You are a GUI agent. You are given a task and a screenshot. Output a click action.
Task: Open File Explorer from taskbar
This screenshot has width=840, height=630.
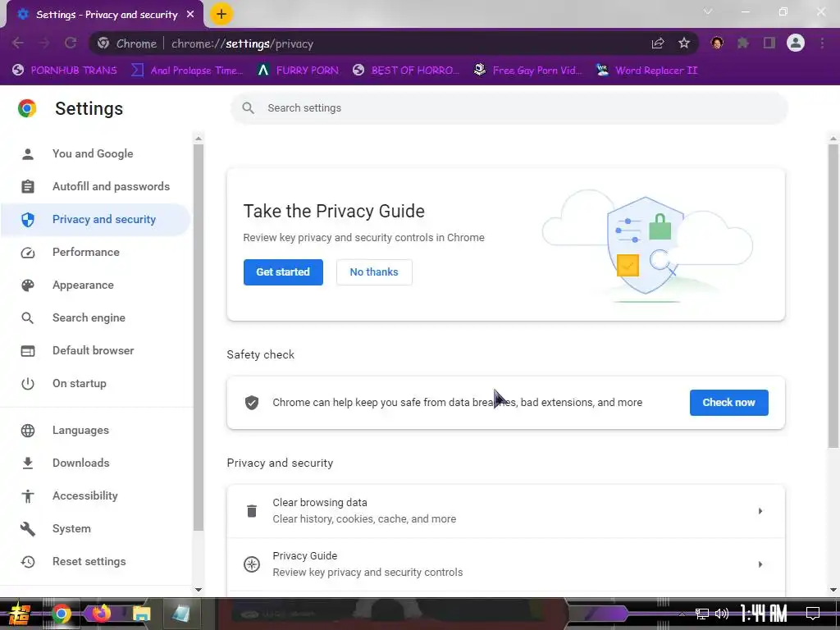(141, 614)
